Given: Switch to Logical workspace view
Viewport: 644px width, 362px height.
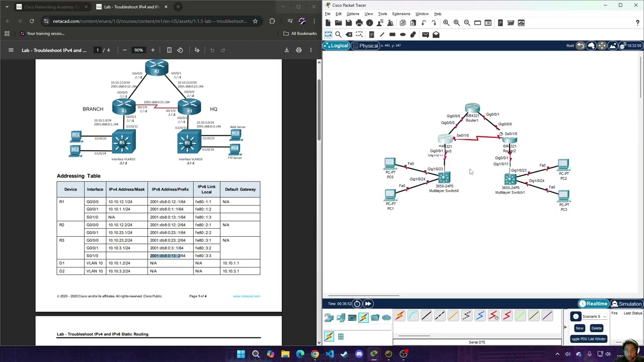Looking at the screenshot, I should pos(336,46).
